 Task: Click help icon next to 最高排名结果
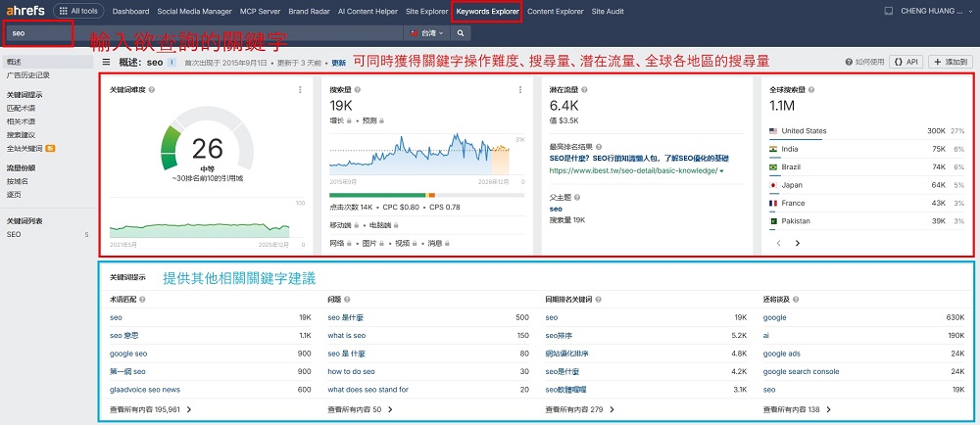coord(599,147)
